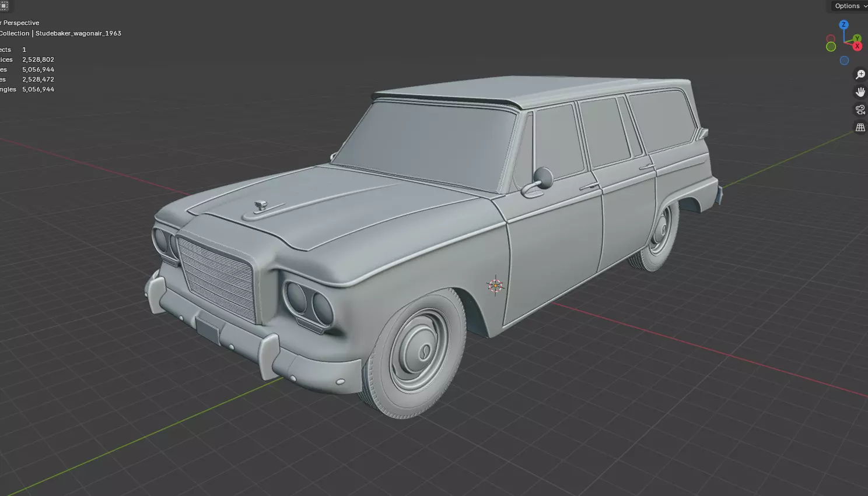Click the hand pan view icon
The image size is (868, 496).
(860, 92)
